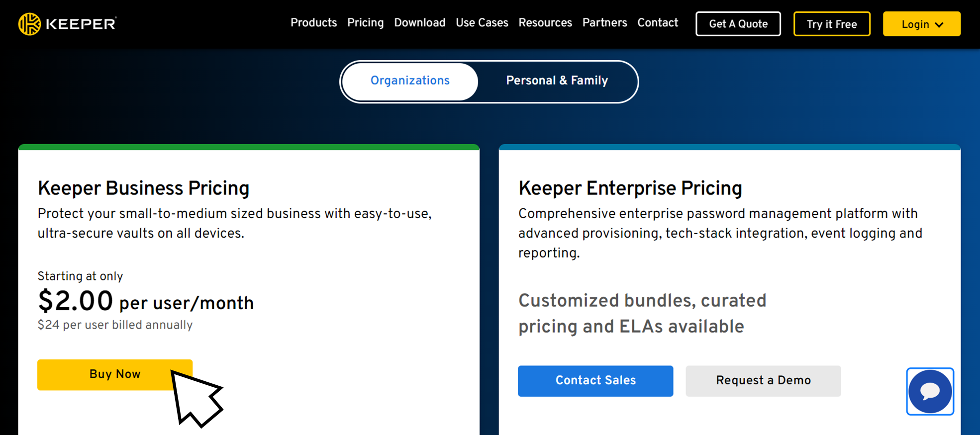
Task: Open the Resources menu
Action: click(x=545, y=23)
